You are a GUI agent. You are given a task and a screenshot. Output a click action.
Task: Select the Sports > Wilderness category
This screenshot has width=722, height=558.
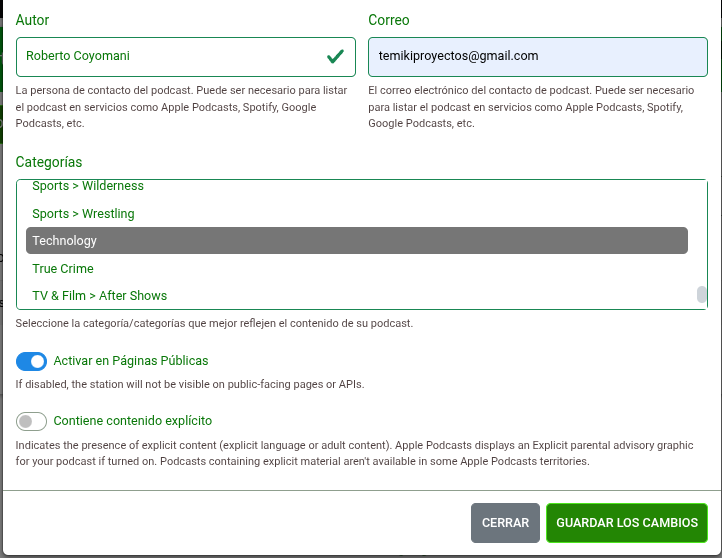click(x=88, y=186)
